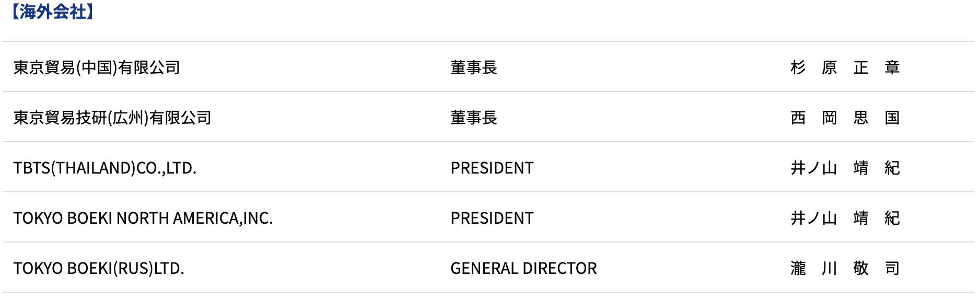
Task: Select TOKYO BOEKI(RUS)LTD. entry
Action: click(99, 268)
